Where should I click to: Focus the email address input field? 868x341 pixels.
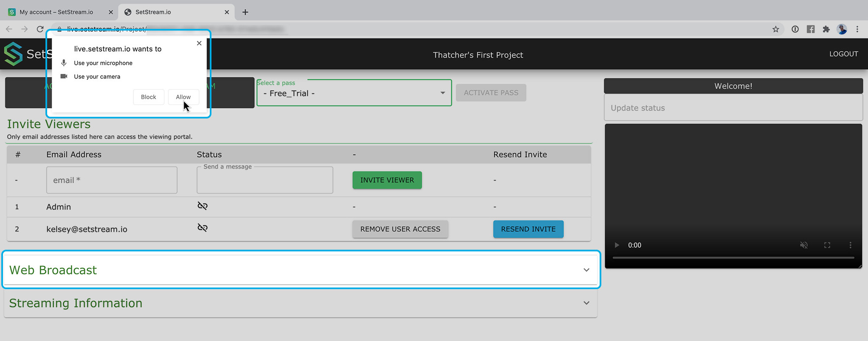point(112,180)
